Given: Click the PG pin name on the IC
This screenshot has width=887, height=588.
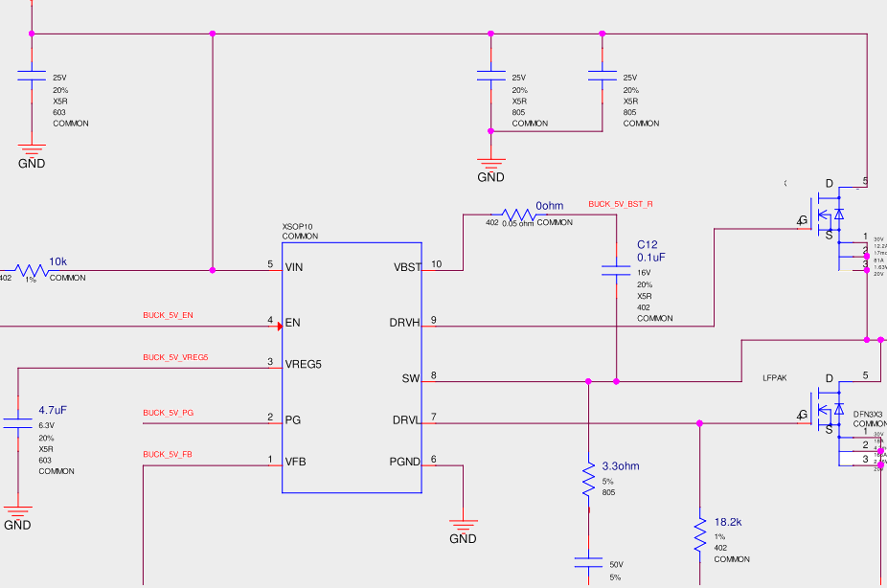Looking at the screenshot, I should coord(292,420).
